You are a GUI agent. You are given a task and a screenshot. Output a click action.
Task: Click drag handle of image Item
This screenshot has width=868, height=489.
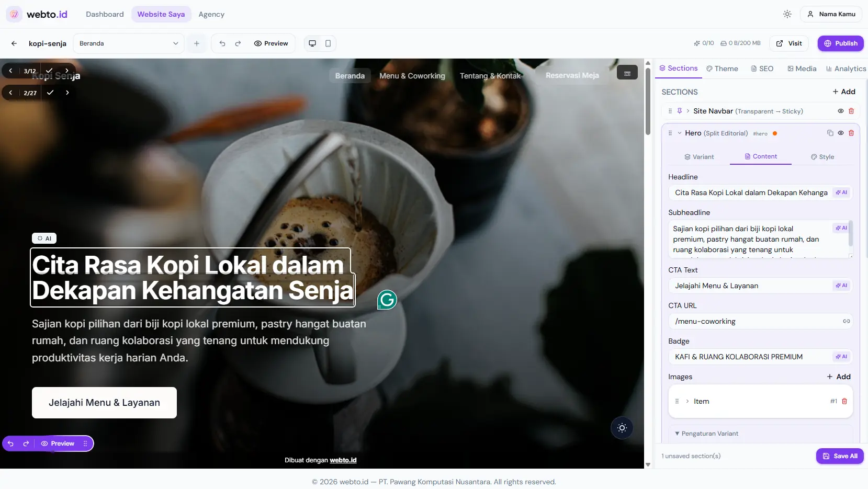click(677, 401)
